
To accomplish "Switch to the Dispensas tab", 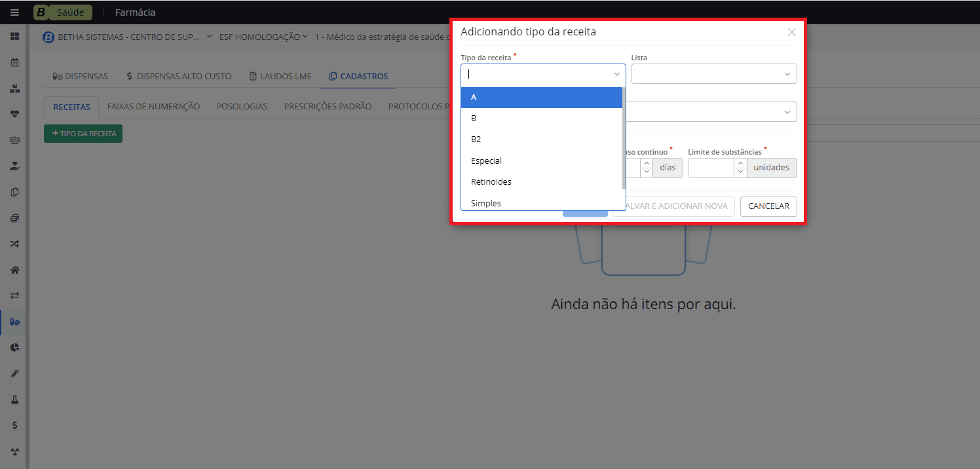I will (80, 77).
